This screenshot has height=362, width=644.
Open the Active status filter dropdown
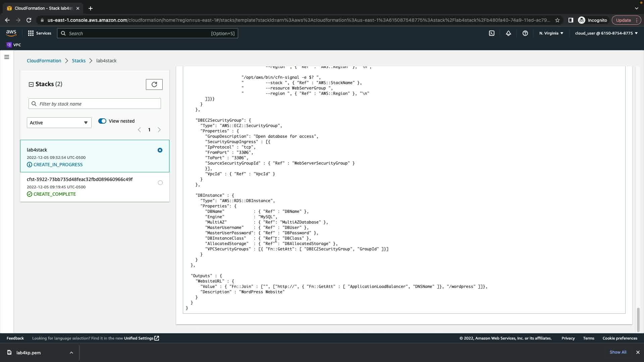pyautogui.click(x=59, y=123)
